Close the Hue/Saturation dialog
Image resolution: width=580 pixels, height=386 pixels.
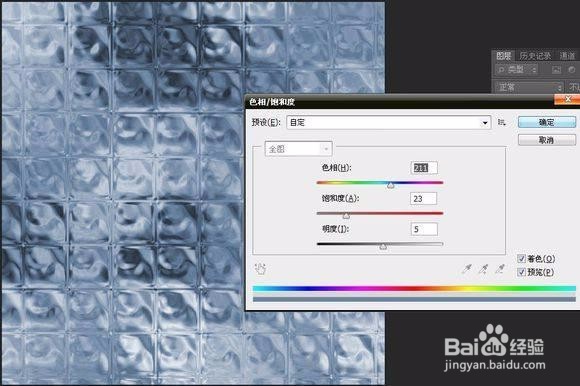tap(567, 99)
